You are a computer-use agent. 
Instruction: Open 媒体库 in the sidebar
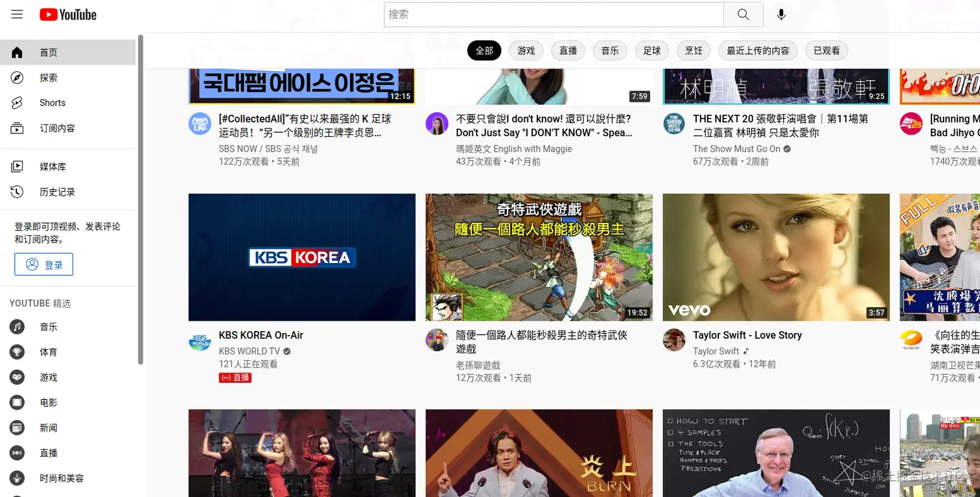(67, 167)
